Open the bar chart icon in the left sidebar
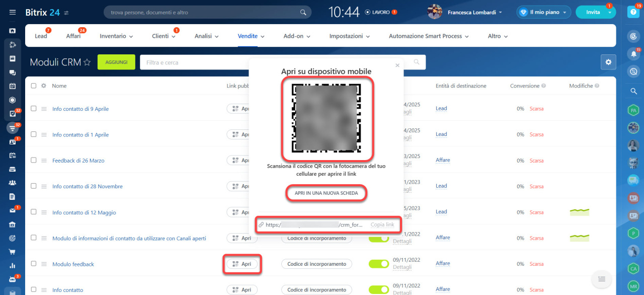Viewport: 644px width, 295px height. tap(13, 265)
